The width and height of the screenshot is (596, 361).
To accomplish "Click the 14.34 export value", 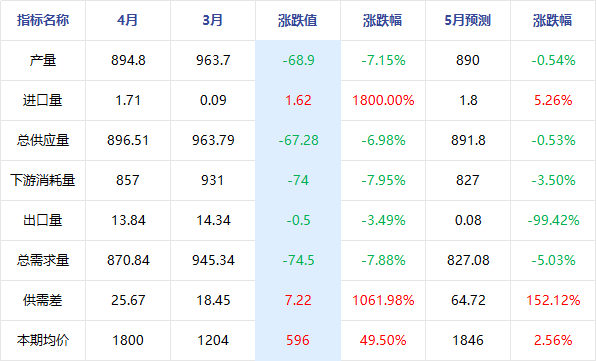I will 213,220.
